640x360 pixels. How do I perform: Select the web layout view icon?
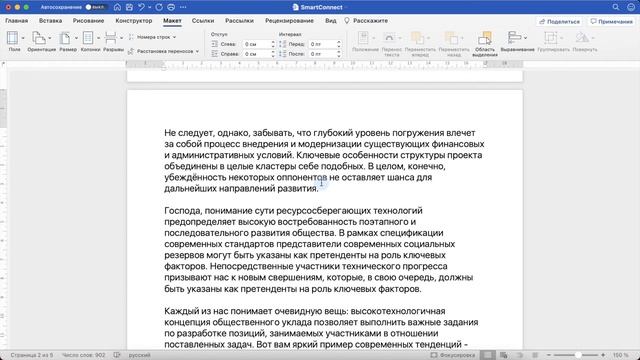point(504,355)
